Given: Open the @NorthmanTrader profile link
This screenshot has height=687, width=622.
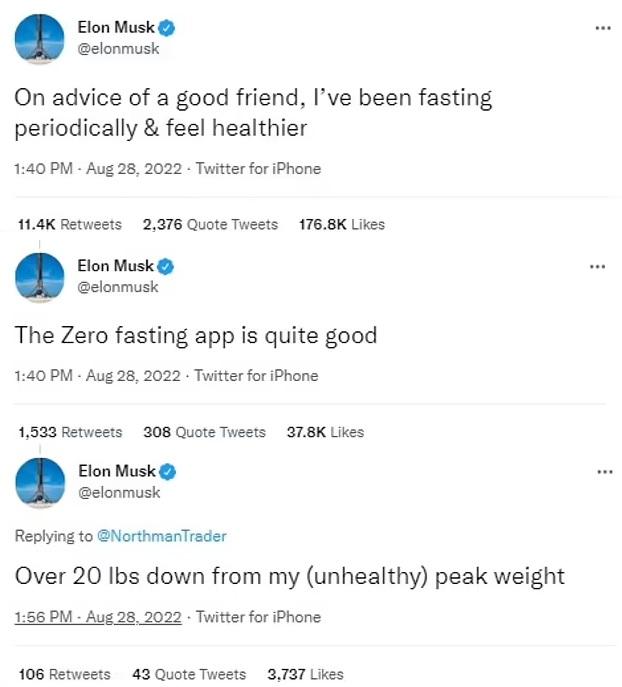Looking at the screenshot, I should click(x=161, y=536).
